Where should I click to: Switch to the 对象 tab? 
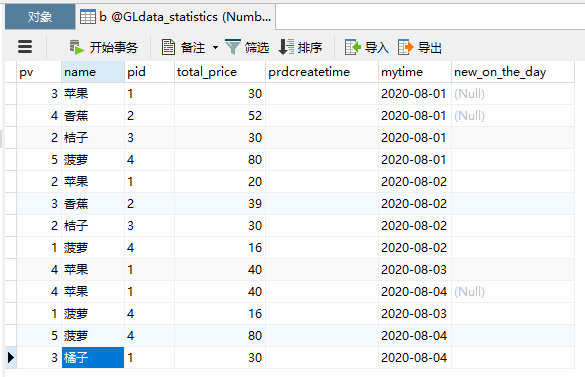pyautogui.click(x=40, y=17)
